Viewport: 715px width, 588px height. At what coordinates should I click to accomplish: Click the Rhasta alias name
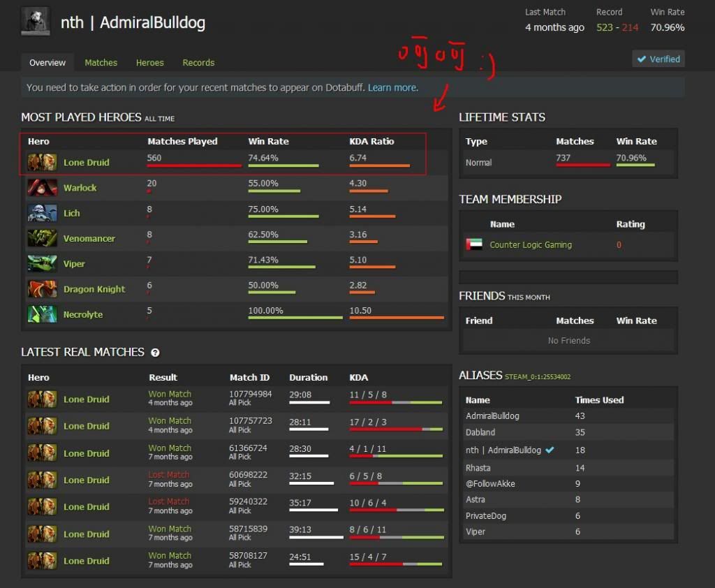click(478, 468)
